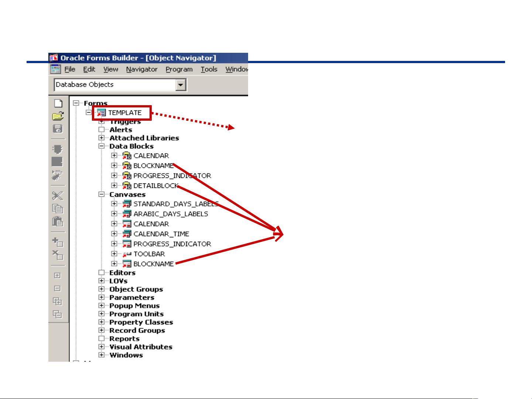
Task: Select the Alerts tree node
Action: click(x=121, y=130)
